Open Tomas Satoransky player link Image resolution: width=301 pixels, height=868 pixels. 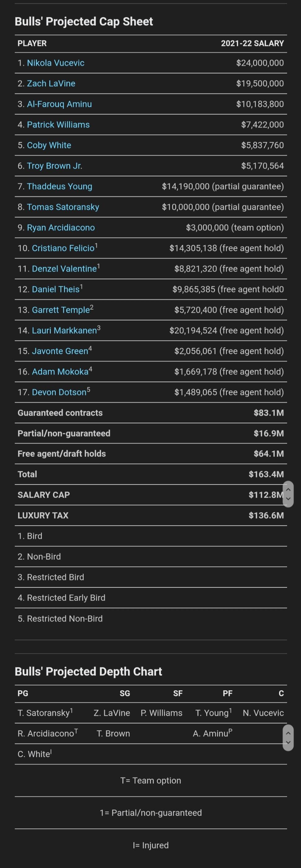click(x=63, y=207)
